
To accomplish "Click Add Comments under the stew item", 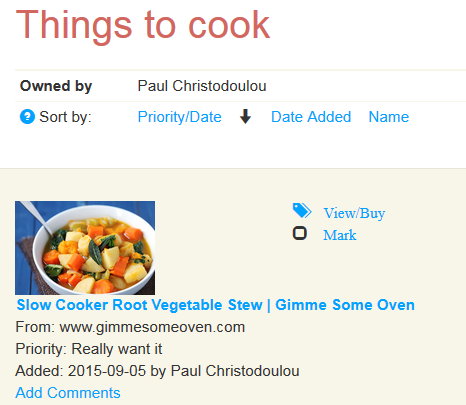I will click(68, 393).
